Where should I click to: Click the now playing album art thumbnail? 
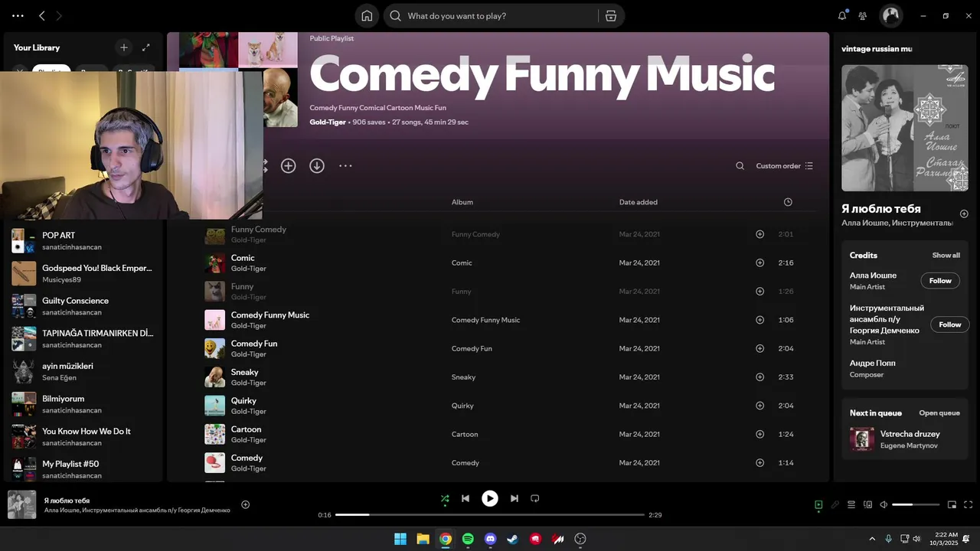click(21, 505)
